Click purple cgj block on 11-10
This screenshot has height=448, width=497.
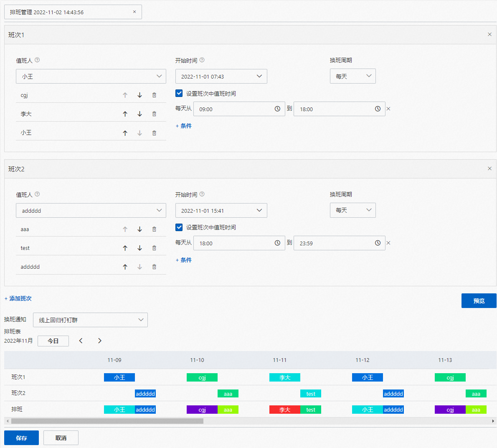pos(202,410)
